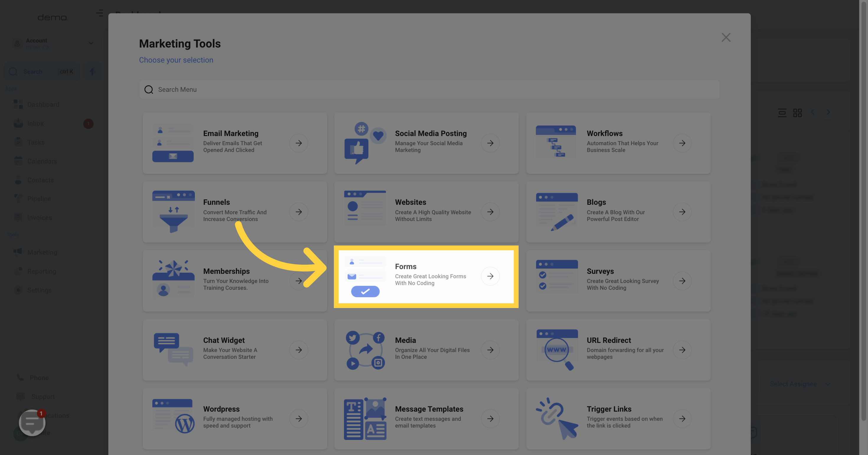Open Trigger Links arrow button

point(682,419)
